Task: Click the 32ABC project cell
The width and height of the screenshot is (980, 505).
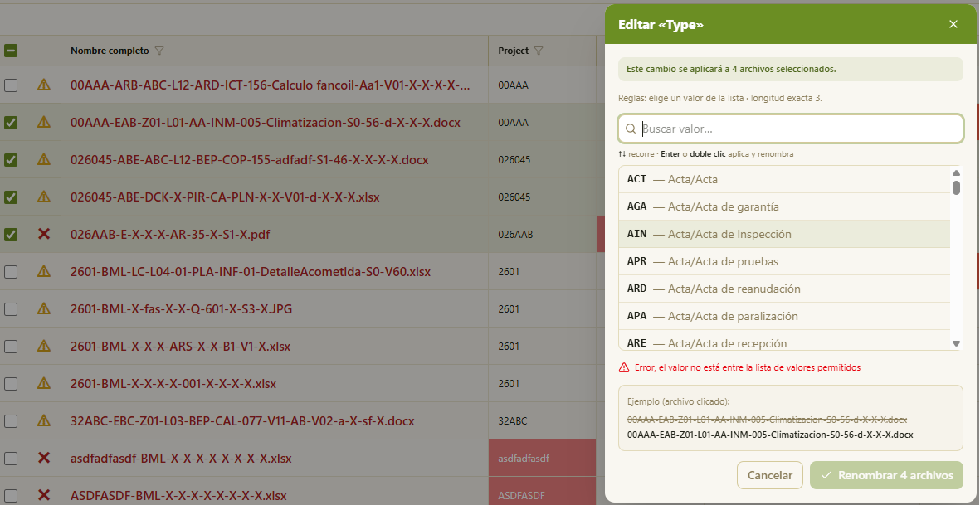Action: tap(543, 420)
